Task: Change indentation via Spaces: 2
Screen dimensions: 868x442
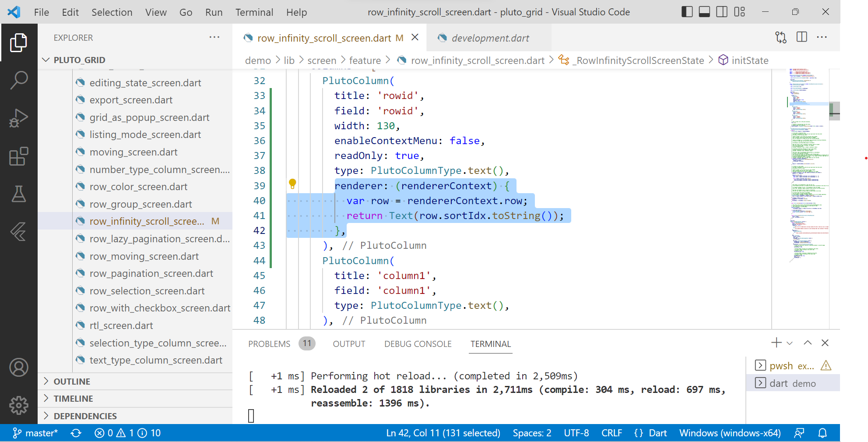Action: (x=532, y=433)
